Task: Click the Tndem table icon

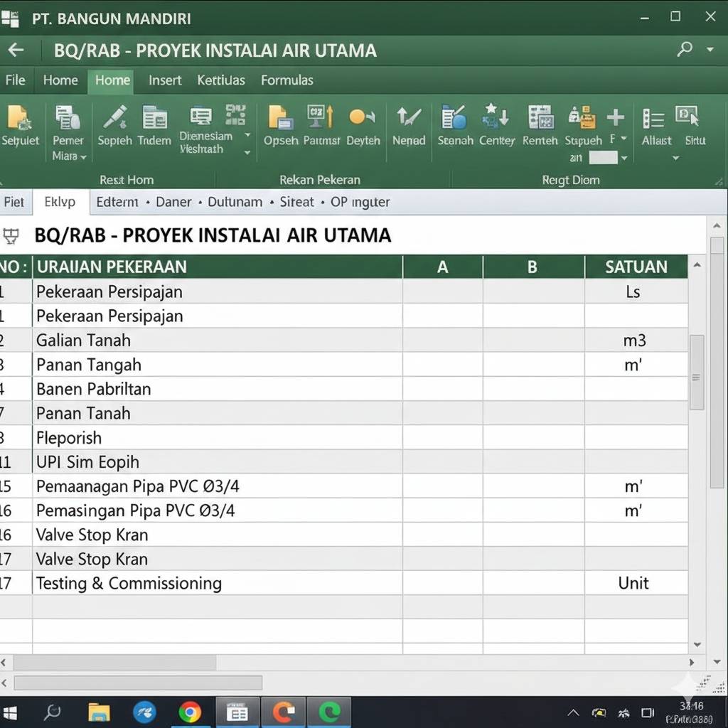Action: point(154,118)
